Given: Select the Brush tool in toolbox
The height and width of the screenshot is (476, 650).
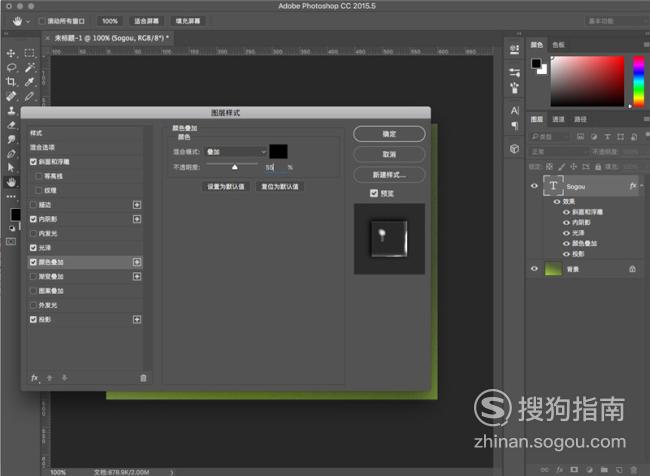Looking at the screenshot, I should click(x=29, y=96).
